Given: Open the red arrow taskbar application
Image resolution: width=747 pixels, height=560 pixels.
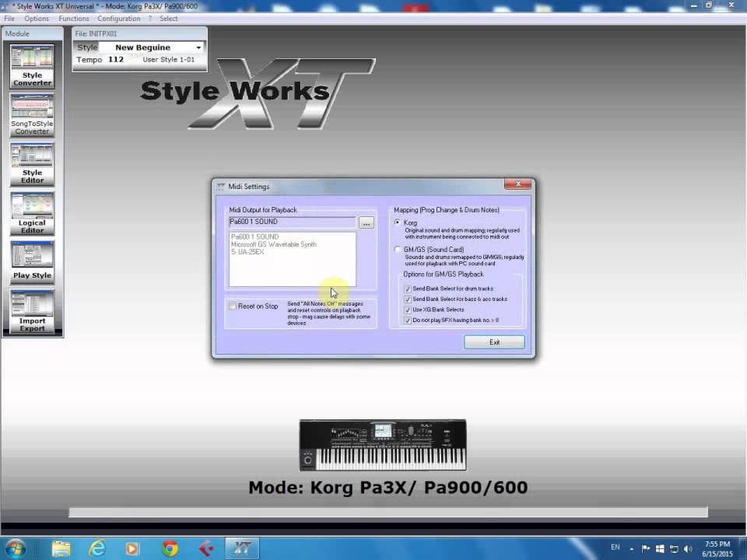Looking at the screenshot, I should click(x=206, y=548).
